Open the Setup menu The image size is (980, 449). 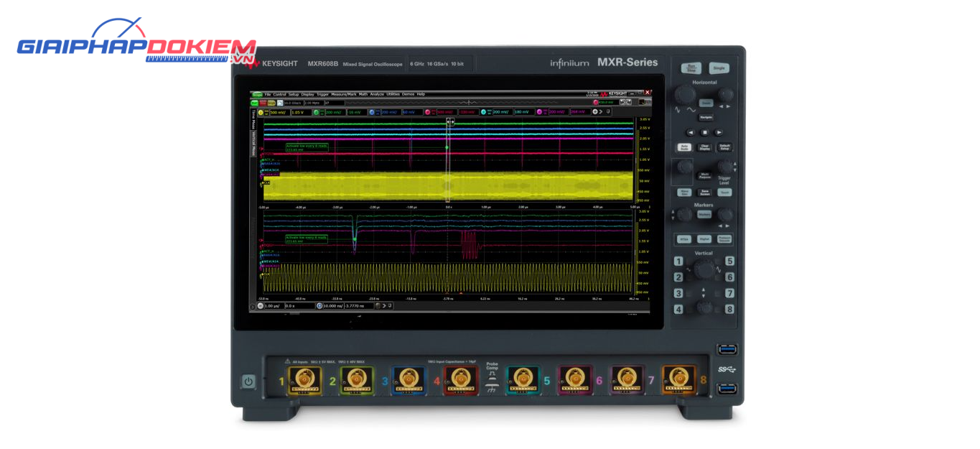click(294, 94)
